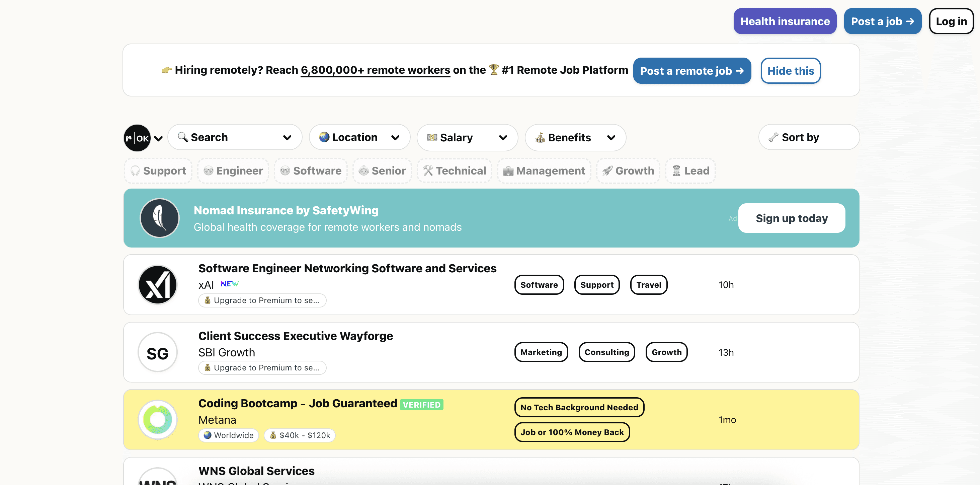Click the xAI company logo
Image resolution: width=980 pixels, height=485 pixels.
pos(158,285)
